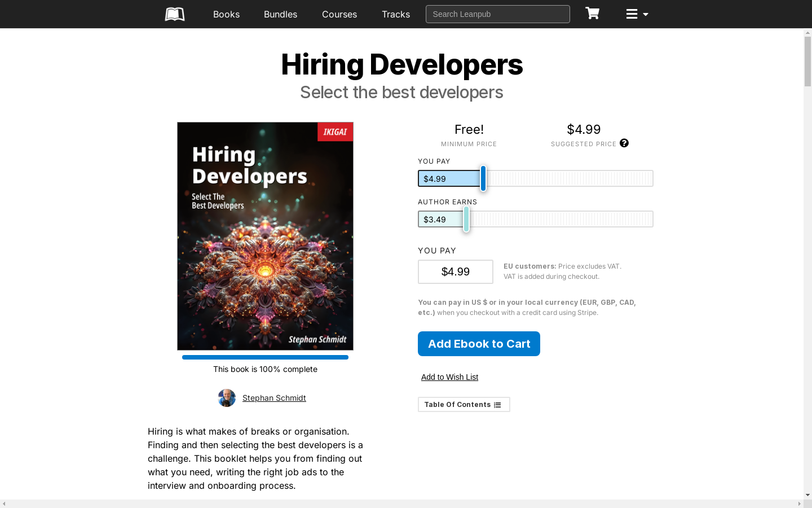Screen dimensions: 812x508
Task: Open the Bundles menu item
Action: point(280,14)
